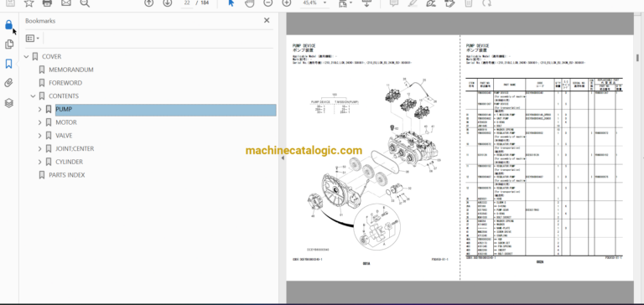Open the MEMORANDUM bookmark

tap(71, 70)
